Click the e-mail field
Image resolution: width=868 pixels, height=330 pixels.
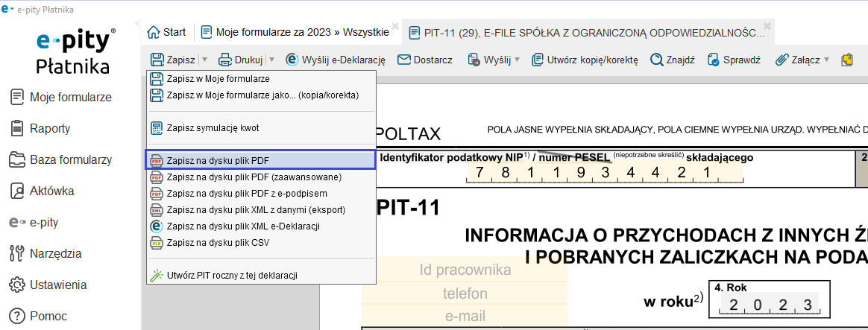(465, 316)
